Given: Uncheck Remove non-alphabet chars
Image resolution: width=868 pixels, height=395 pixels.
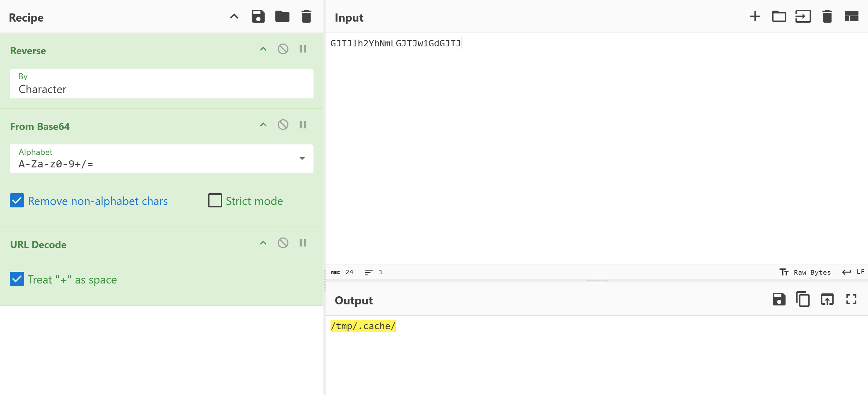Looking at the screenshot, I should click(17, 201).
